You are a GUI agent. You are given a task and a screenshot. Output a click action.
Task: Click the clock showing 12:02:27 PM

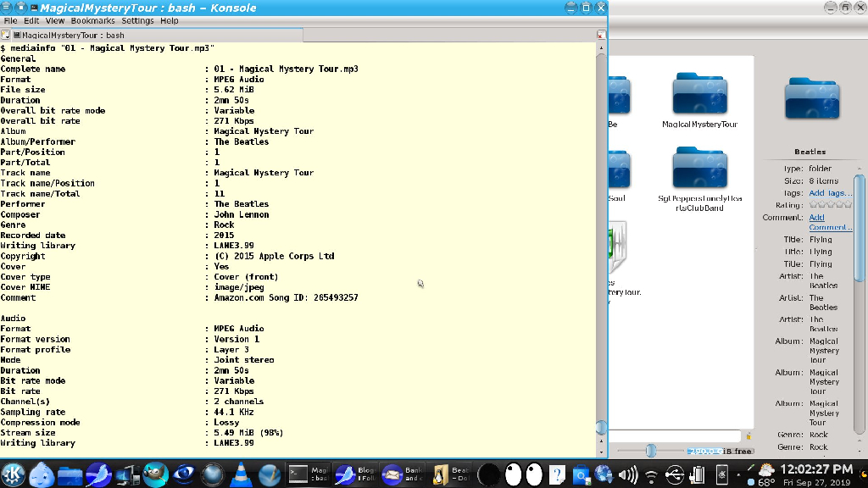click(x=816, y=469)
